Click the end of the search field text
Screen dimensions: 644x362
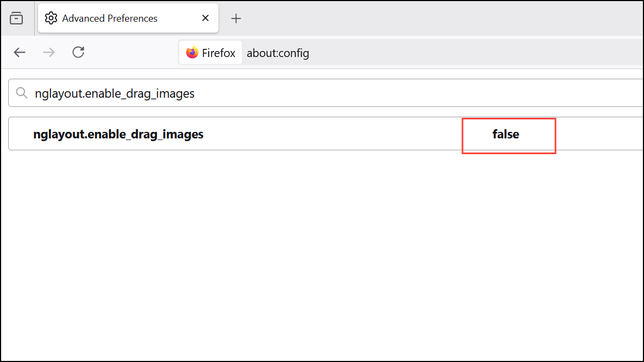point(195,93)
